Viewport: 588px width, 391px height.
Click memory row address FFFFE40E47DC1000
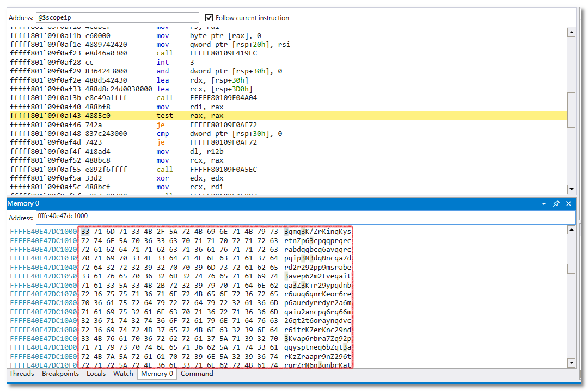click(x=43, y=232)
